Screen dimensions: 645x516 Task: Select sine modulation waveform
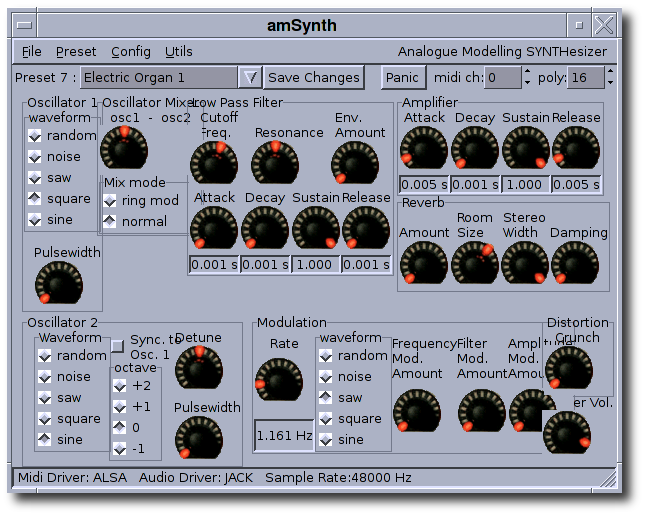tap(341, 439)
